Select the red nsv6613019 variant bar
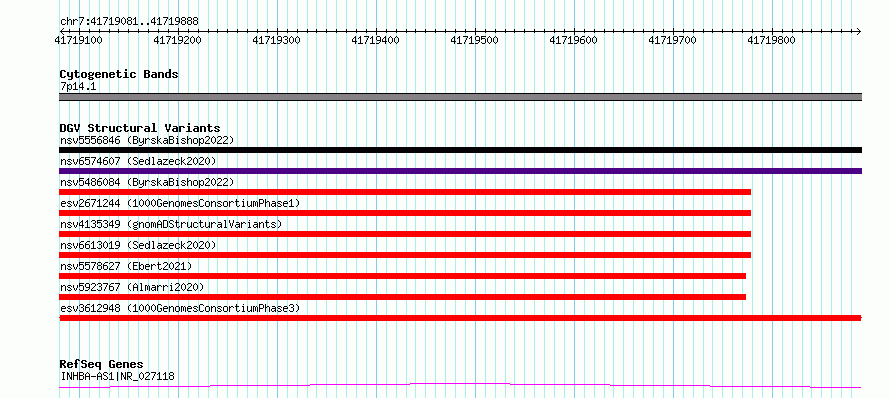The image size is (890, 398). (405, 255)
